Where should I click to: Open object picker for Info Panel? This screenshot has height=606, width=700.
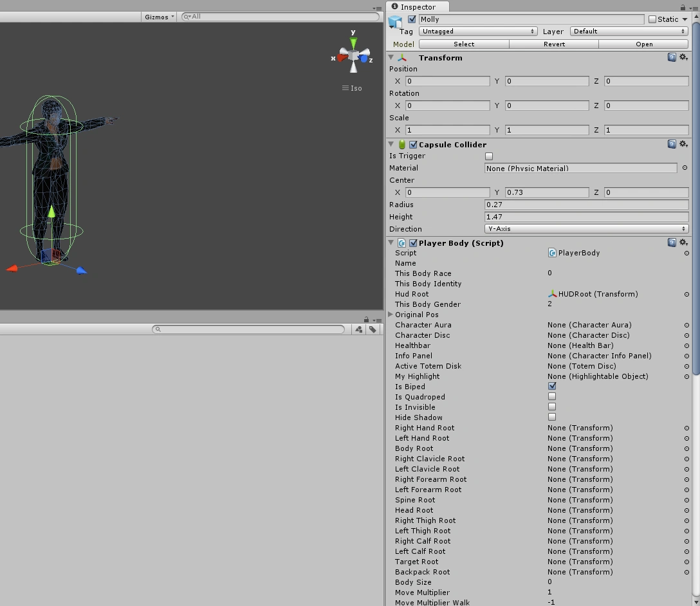[x=686, y=356]
